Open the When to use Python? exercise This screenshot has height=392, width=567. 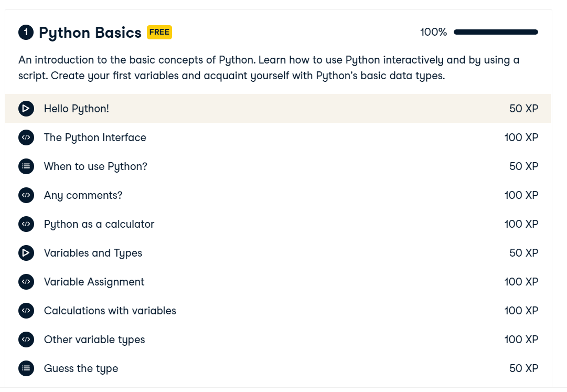(x=96, y=166)
